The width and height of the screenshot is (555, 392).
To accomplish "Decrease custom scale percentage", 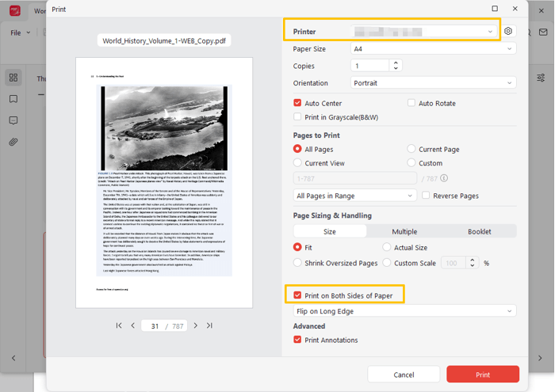I will (473, 265).
